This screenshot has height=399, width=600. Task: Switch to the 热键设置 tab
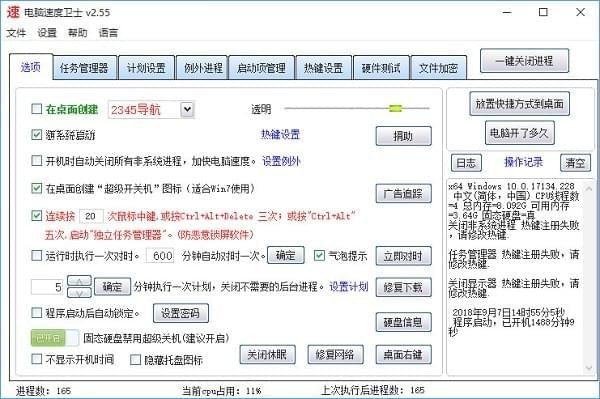(x=323, y=68)
